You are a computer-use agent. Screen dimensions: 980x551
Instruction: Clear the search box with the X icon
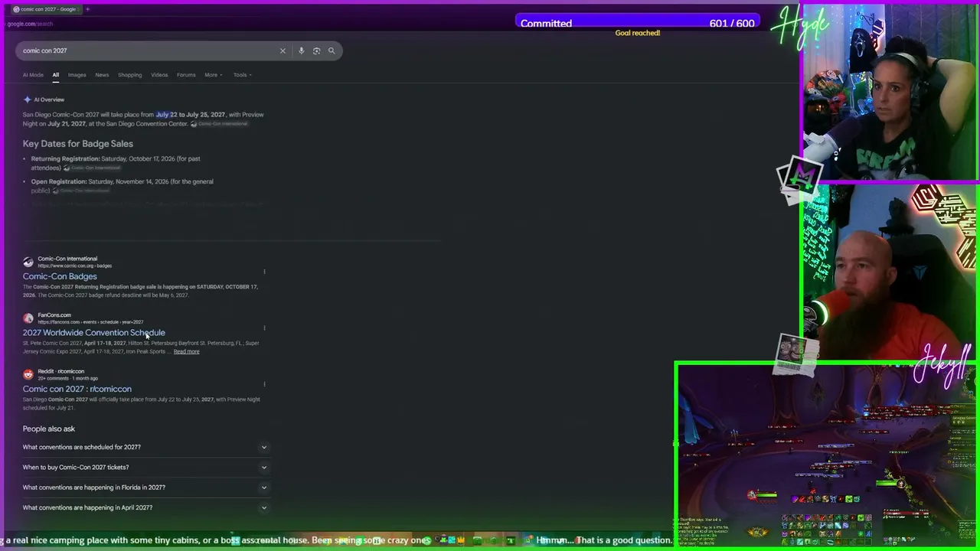coord(283,51)
